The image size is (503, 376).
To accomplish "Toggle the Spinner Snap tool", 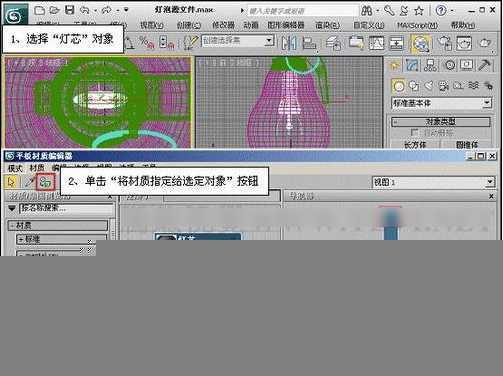I will click(166, 43).
